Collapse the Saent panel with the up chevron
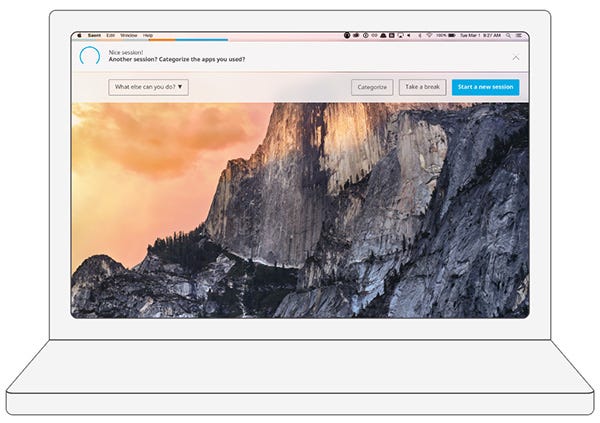This screenshot has height=423, width=600. pos(516,58)
